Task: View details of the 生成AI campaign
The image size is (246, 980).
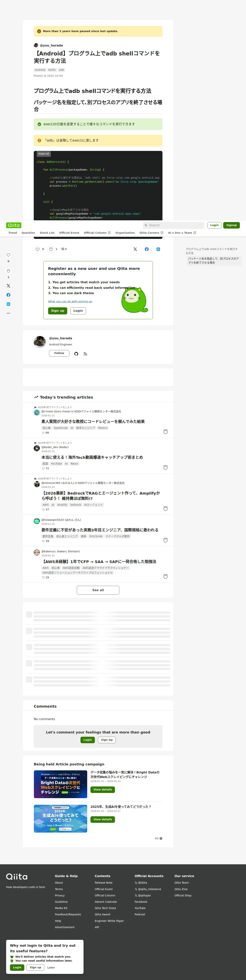Action: tap(102, 820)
